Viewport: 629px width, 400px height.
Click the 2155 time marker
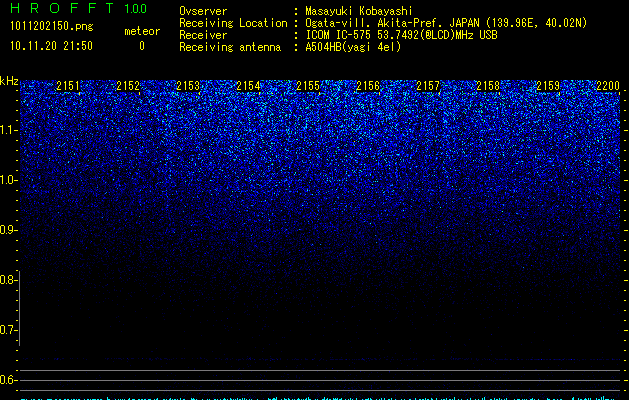click(x=308, y=86)
